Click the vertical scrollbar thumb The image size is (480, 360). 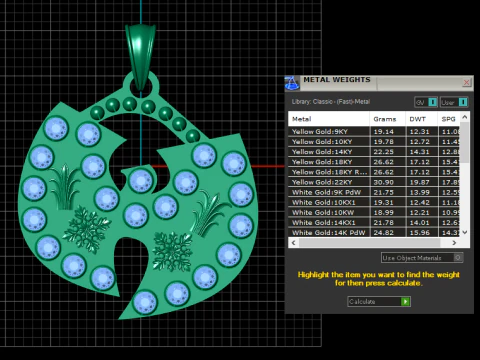click(x=465, y=143)
